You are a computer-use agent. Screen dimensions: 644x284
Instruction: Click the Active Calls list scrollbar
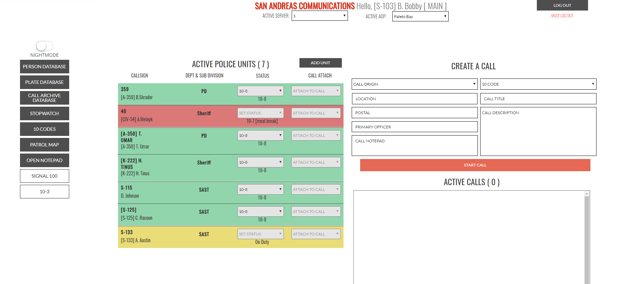(587, 238)
